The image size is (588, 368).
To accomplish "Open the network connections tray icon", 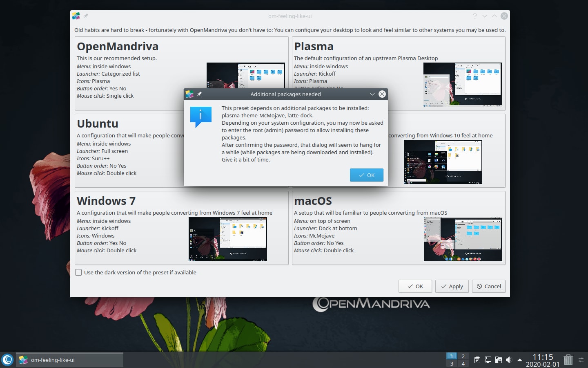I will click(x=488, y=360).
